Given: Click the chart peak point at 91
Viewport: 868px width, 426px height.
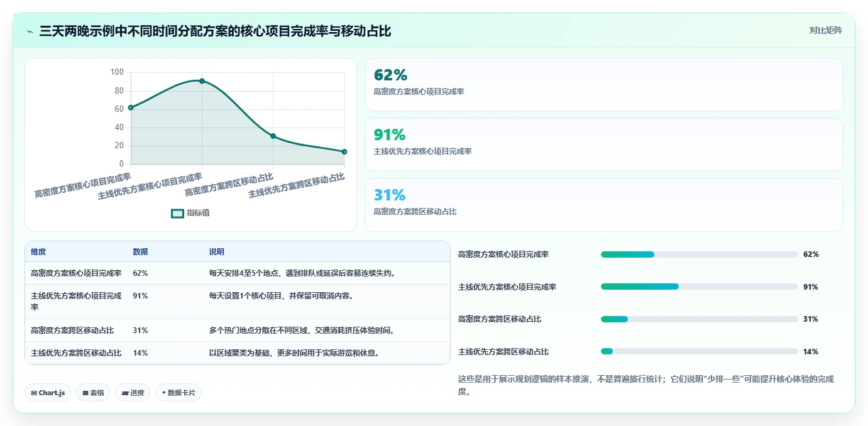Looking at the screenshot, I should (202, 81).
